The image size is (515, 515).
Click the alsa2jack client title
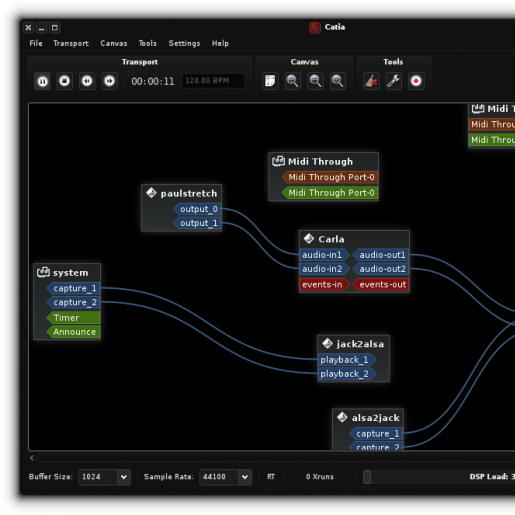coord(375,418)
